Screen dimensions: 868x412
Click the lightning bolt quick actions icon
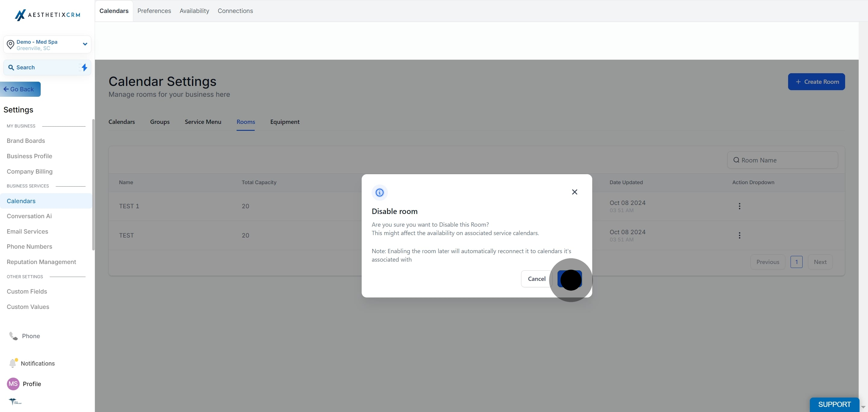coord(84,68)
